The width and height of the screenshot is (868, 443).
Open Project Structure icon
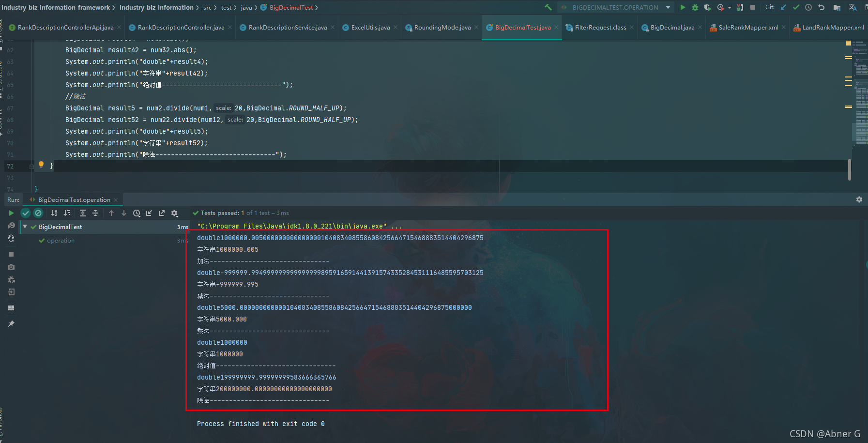pyautogui.click(x=837, y=7)
